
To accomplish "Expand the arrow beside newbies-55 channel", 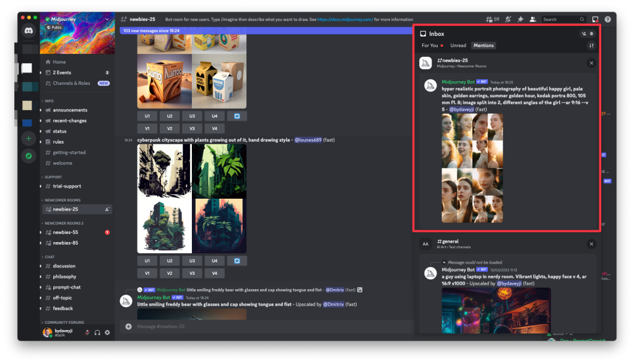I will click(40, 232).
